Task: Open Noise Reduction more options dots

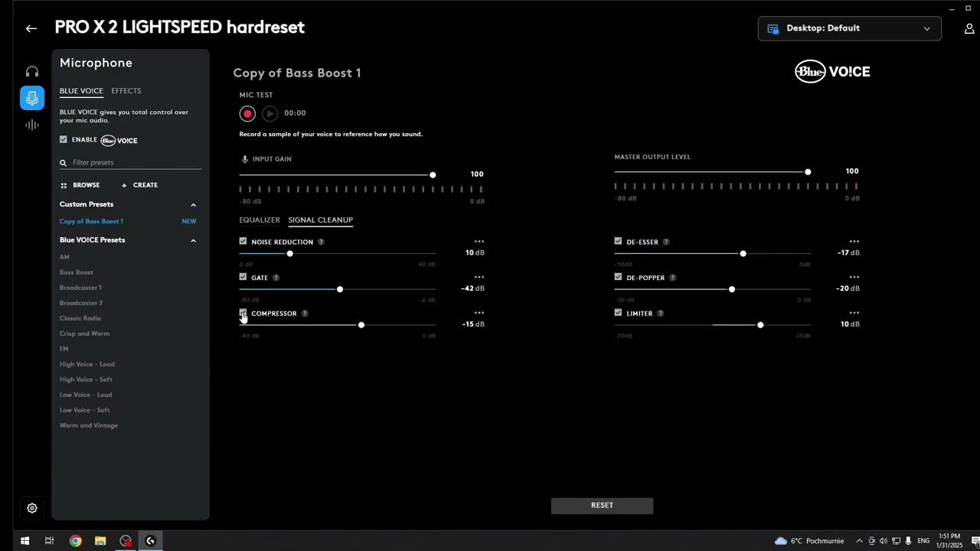Action: [x=479, y=241]
